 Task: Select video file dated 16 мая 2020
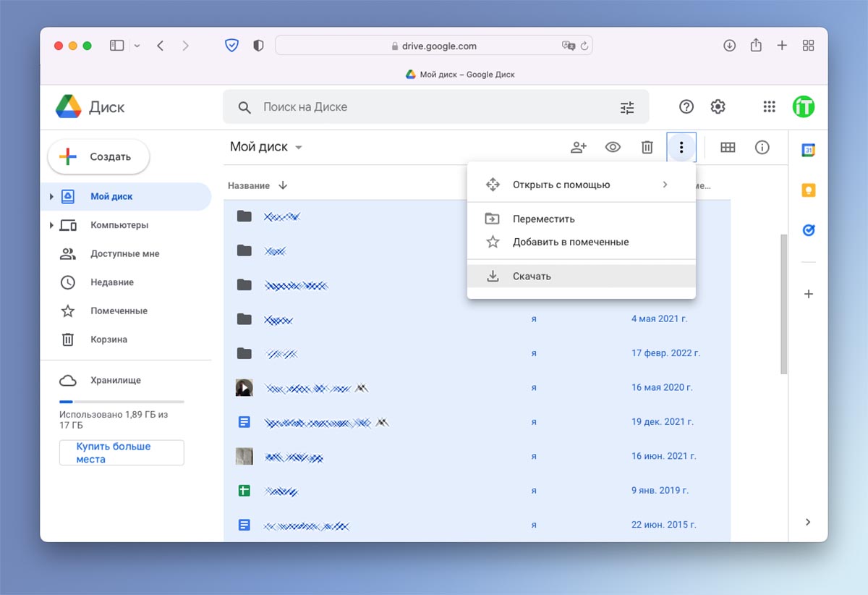click(x=477, y=387)
